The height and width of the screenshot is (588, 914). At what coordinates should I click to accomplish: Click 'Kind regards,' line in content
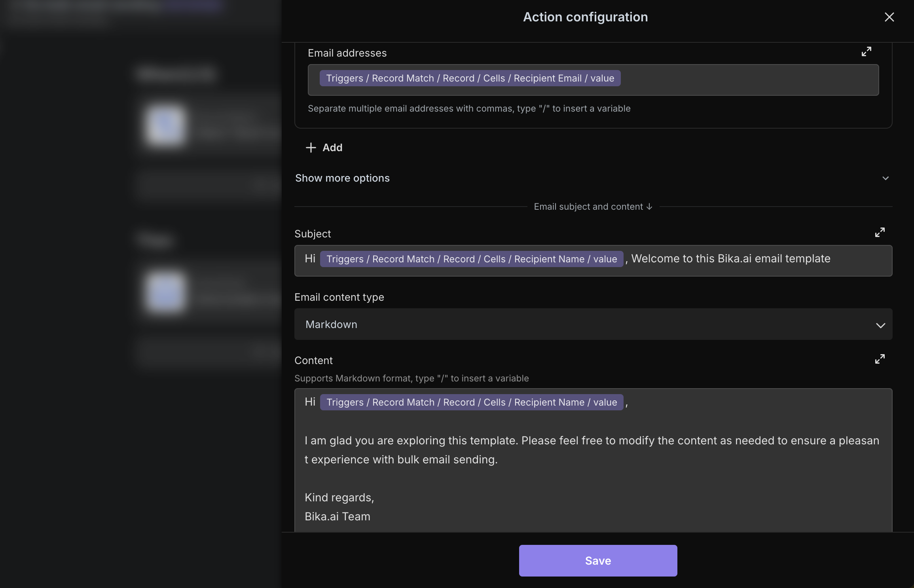click(x=339, y=497)
